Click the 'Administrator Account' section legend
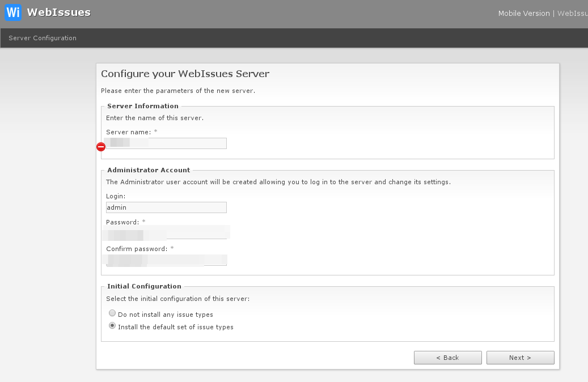The image size is (588, 382). coord(149,169)
